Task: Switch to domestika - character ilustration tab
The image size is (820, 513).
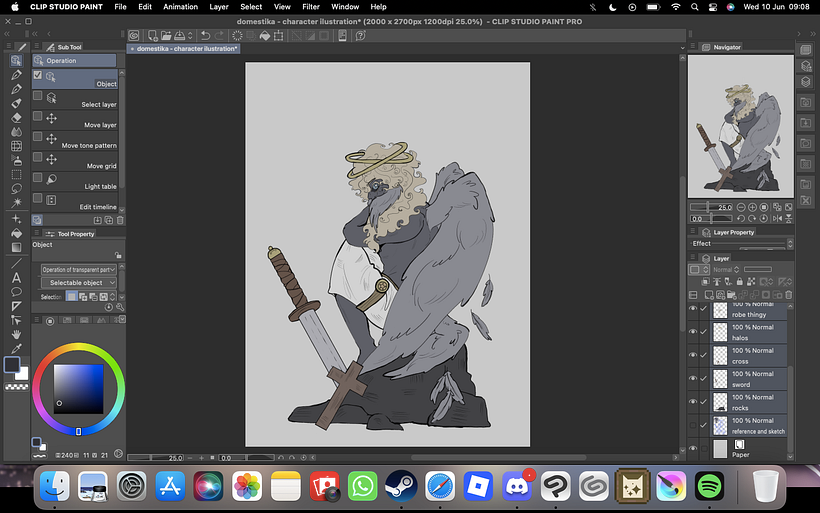Action: [x=184, y=49]
